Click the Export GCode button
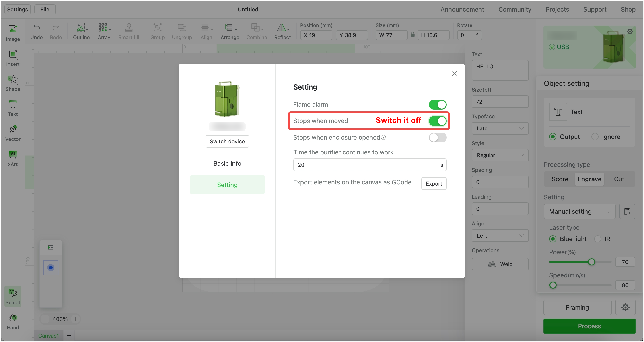Image resolution: width=644 pixels, height=342 pixels. click(x=434, y=184)
